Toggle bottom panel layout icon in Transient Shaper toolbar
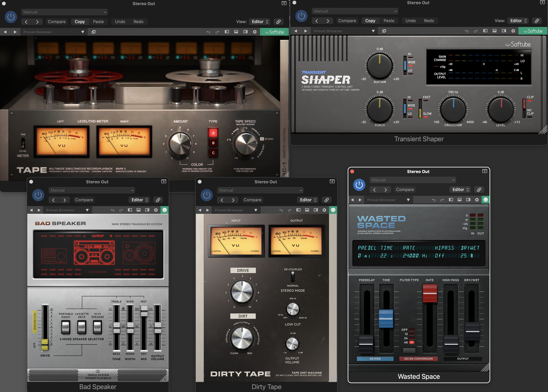 coord(494,31)
